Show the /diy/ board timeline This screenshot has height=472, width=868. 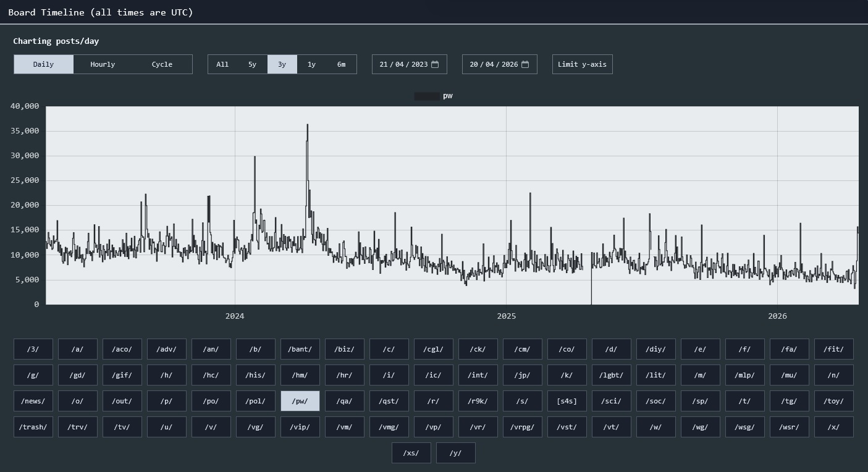656,349
